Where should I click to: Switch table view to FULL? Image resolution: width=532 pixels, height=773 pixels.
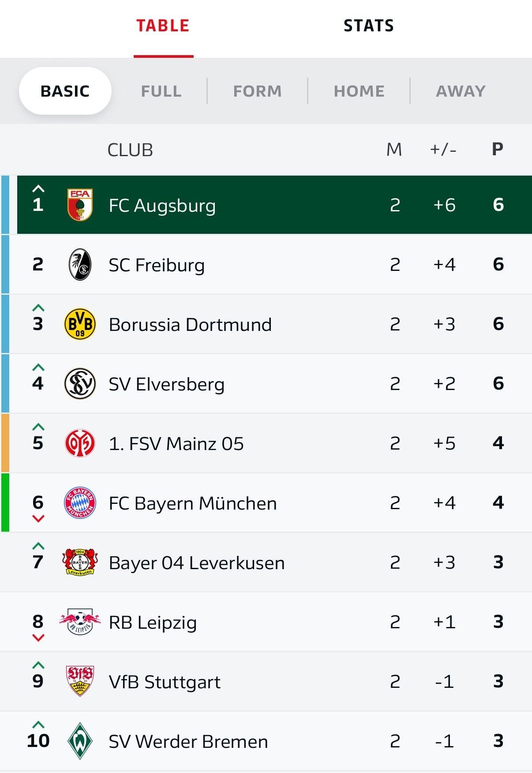coord(161,91)
